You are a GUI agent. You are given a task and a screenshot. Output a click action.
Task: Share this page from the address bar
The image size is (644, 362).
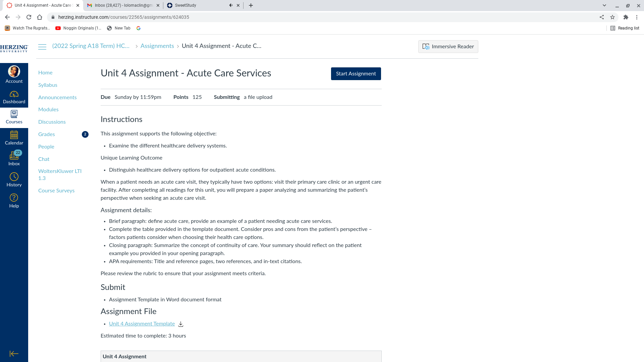602,17
